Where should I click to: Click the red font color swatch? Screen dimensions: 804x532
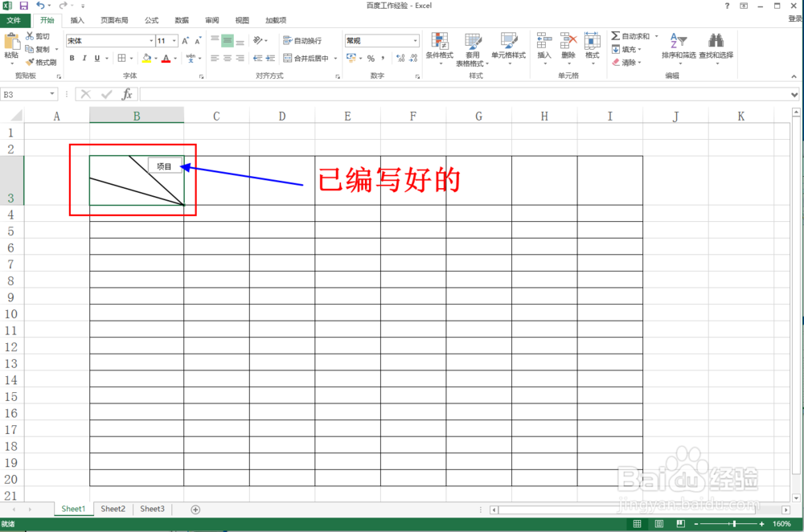click(166, 59)
